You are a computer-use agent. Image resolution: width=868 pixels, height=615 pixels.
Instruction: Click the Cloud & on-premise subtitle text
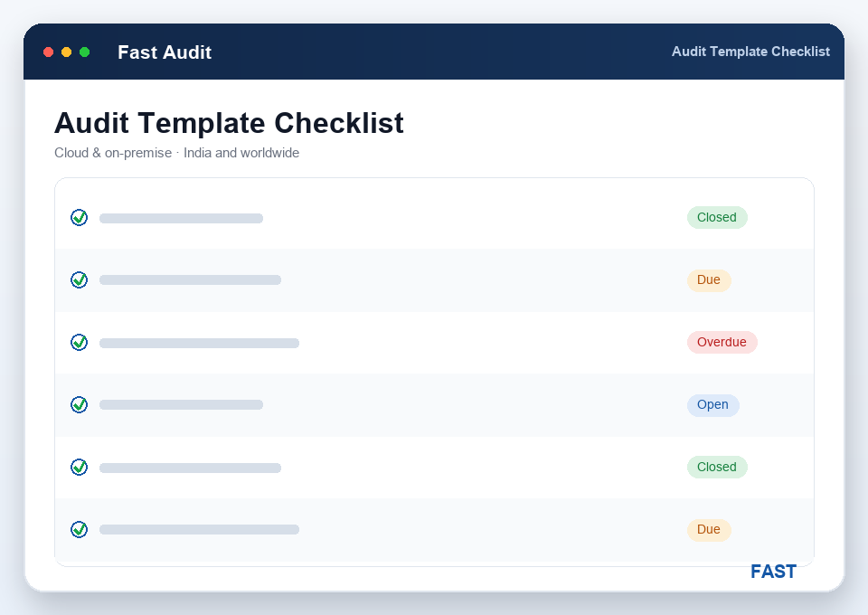click(176, 153)
